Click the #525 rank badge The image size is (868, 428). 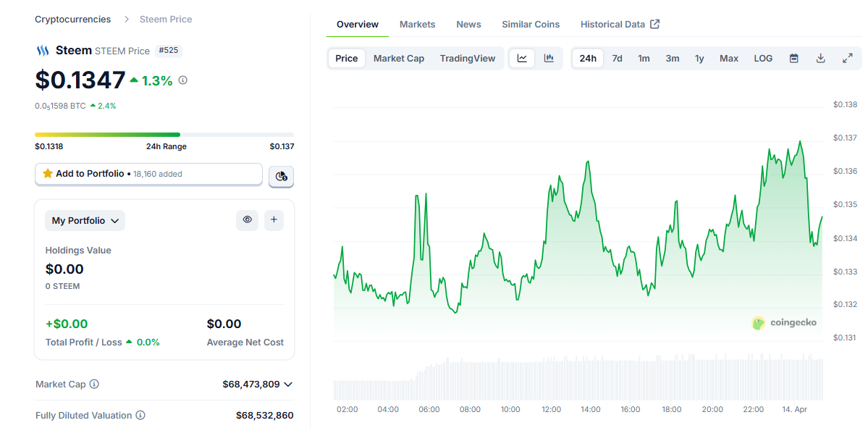coord(168,51)
